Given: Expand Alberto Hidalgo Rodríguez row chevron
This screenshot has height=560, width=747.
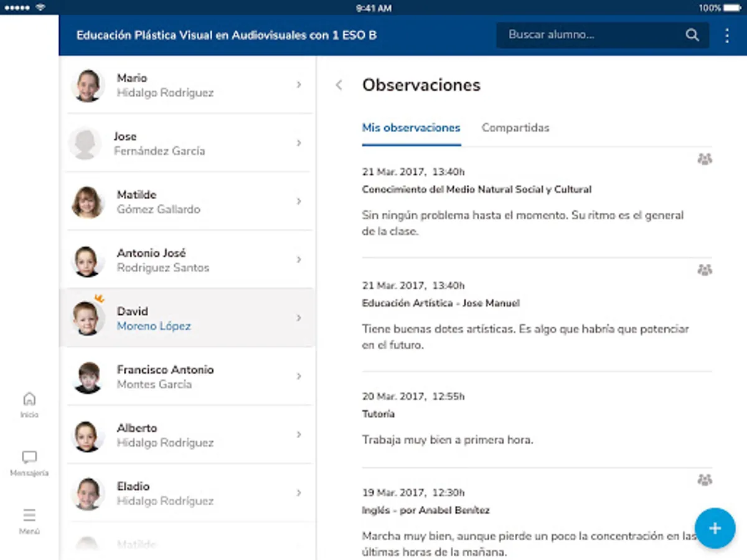Looking at the screenshot, I should click(299, 434).
